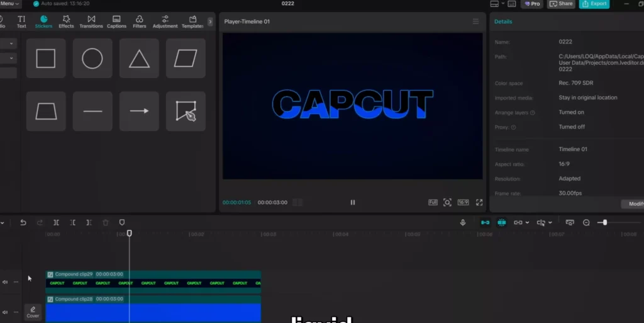This screenshot has height=323, width=644.
Task: Open the player panel hamburger menu
Action: coord(475,21)
